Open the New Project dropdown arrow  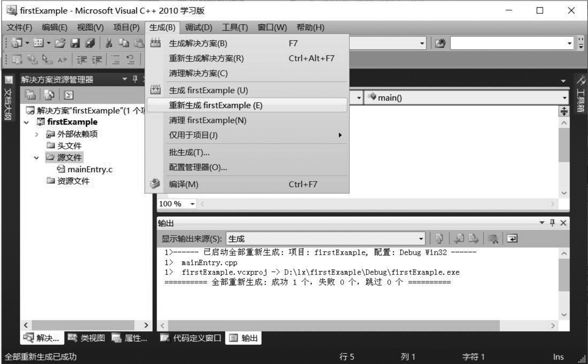pyautogui.click(x=27, y=43)
